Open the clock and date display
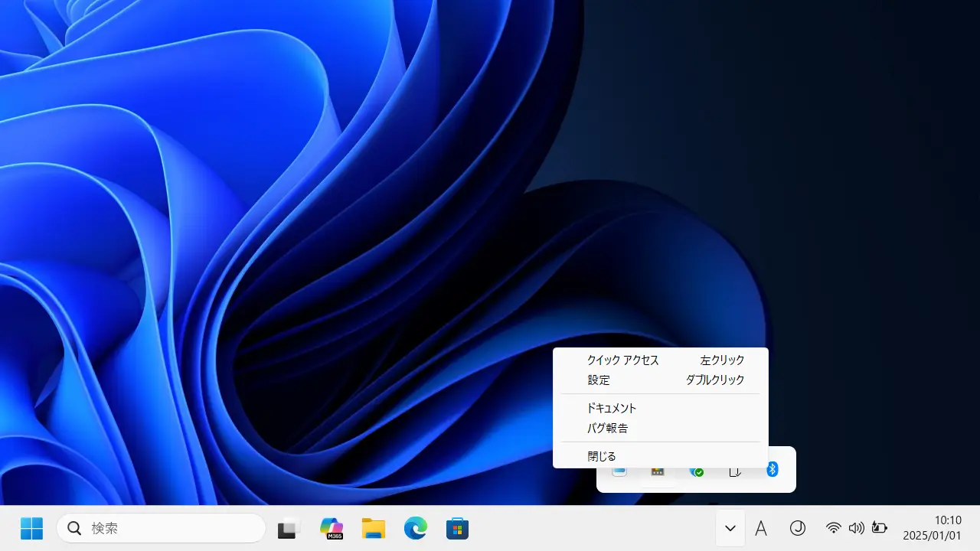Screen dimensions: 980x551 pos(932,528)
